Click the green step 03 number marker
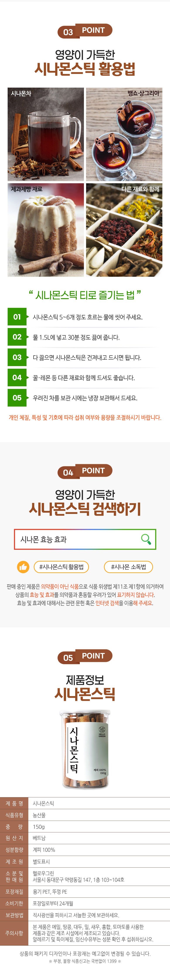Viewport: 170px width, 980px height. [17, 357]
